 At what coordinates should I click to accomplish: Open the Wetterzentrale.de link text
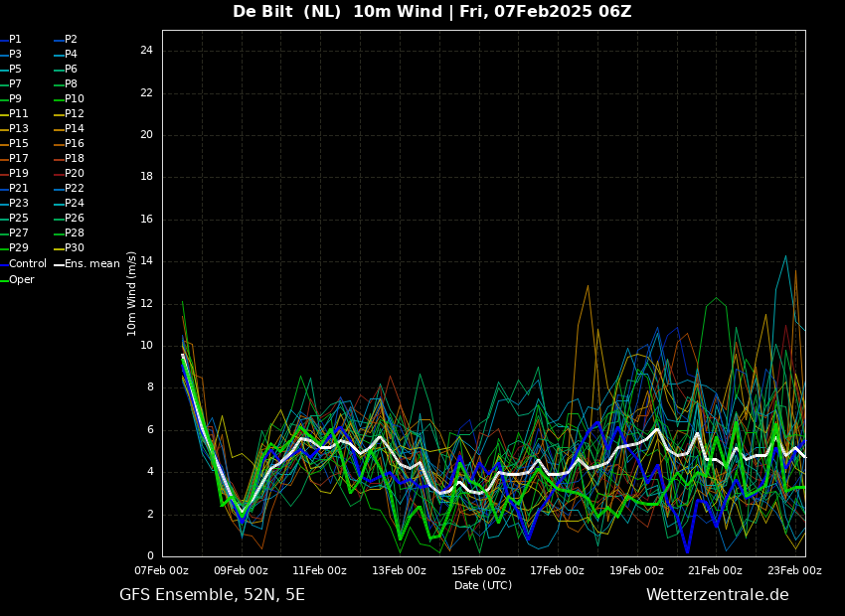pyautogui.click(x=717, y=595)
